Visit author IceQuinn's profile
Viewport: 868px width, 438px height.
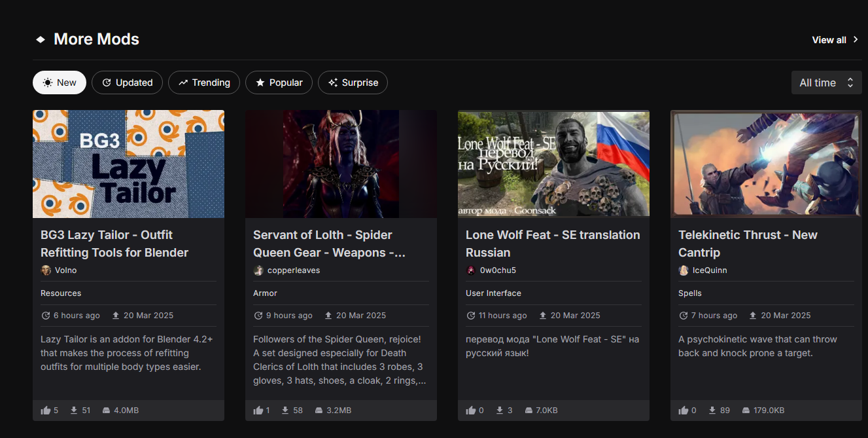[x=710, y=270]
